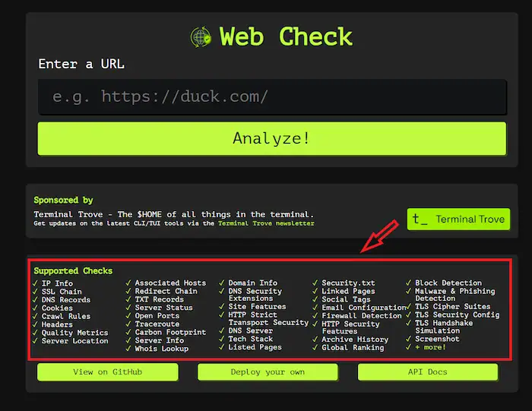Click the Carbon Footprint check item
532x411 pixels.
[170, 332]
